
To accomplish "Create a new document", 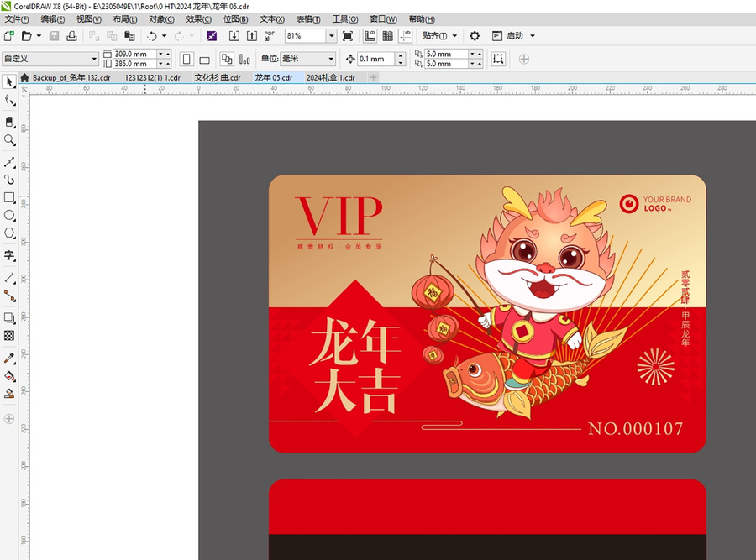I will tap(8, 35).
